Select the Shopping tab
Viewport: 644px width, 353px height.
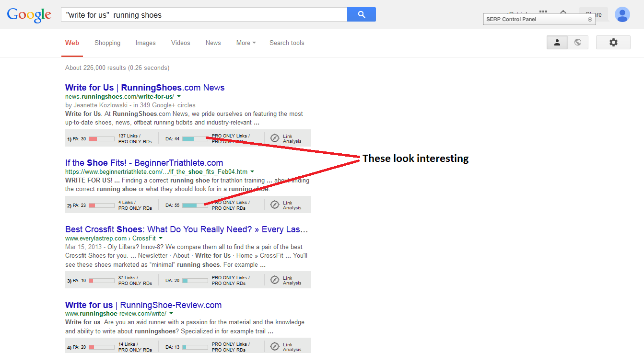click(107, 43)
